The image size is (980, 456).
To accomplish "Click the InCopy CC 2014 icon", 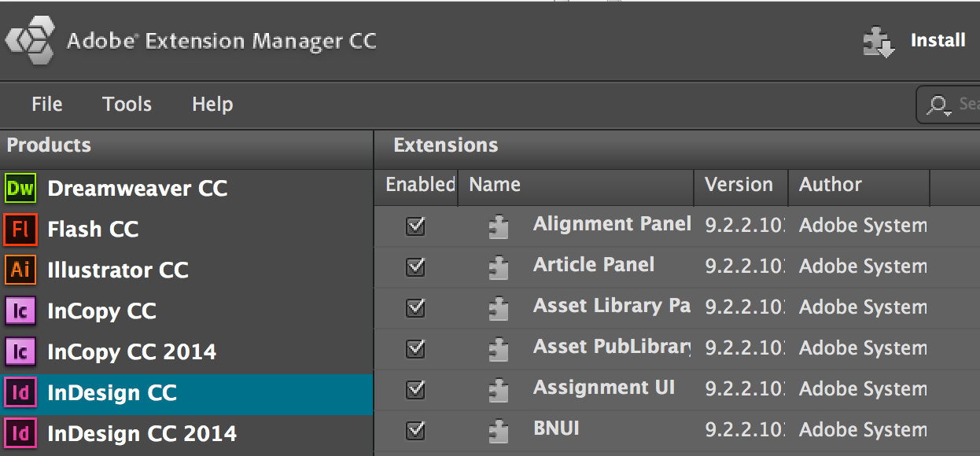I will [x=20, y=352].
